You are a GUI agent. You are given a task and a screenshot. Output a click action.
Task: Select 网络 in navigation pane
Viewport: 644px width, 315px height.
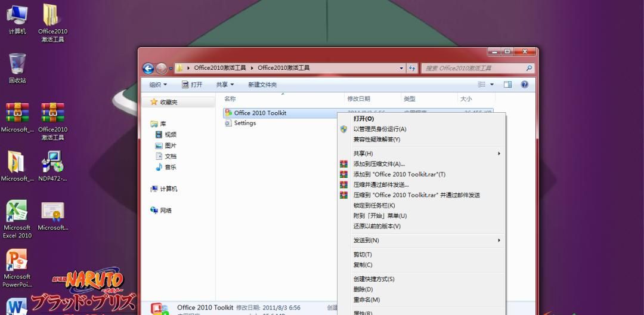[x=161, y=211]
